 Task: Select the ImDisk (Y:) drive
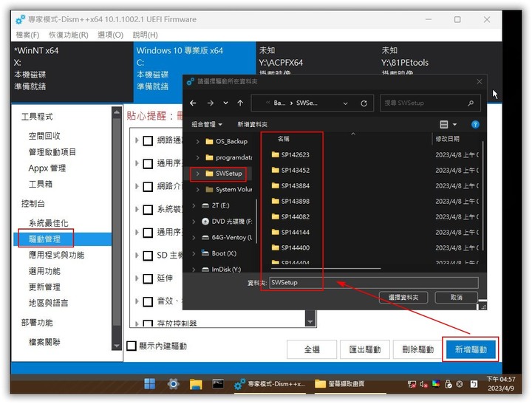(221, 269)
